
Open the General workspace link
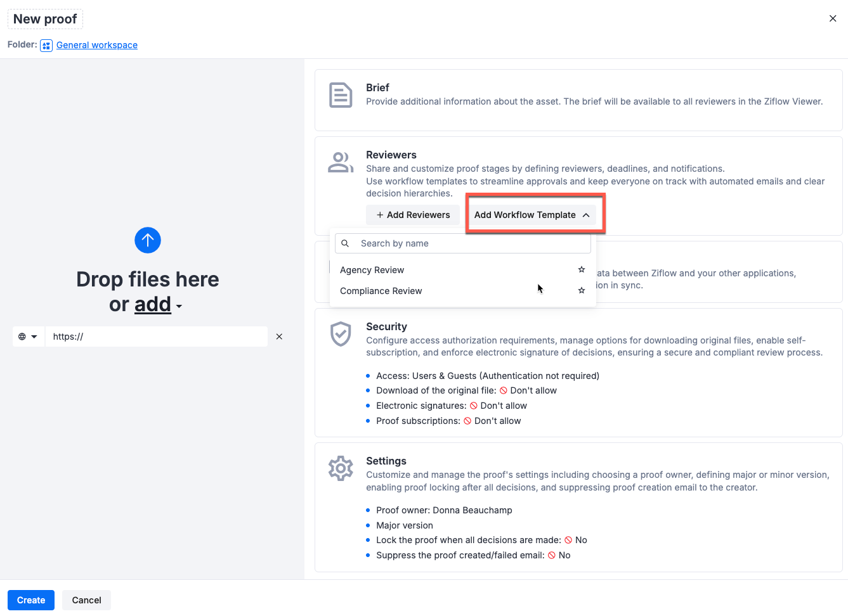click(96, 45)
